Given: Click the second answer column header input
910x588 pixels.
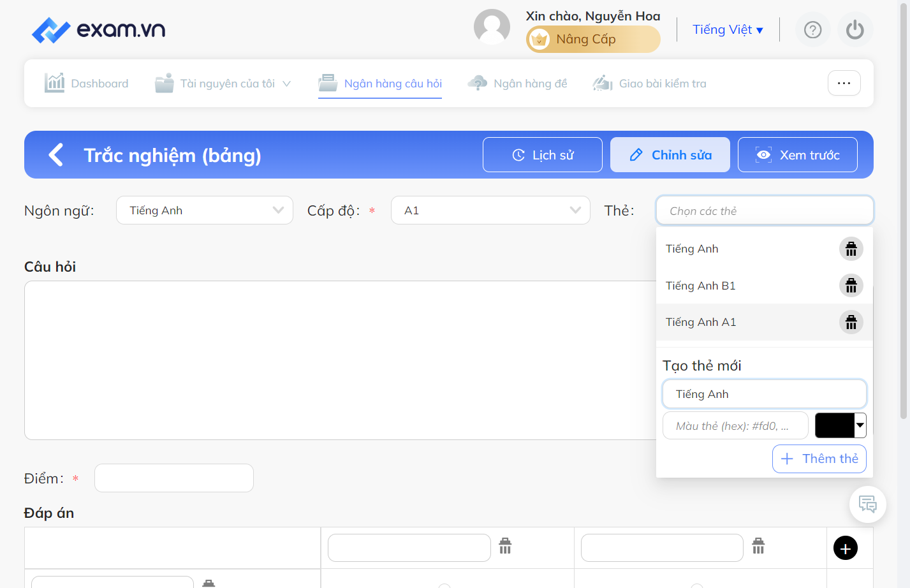Looking at the screenshot, I should [x=662, y=548].
